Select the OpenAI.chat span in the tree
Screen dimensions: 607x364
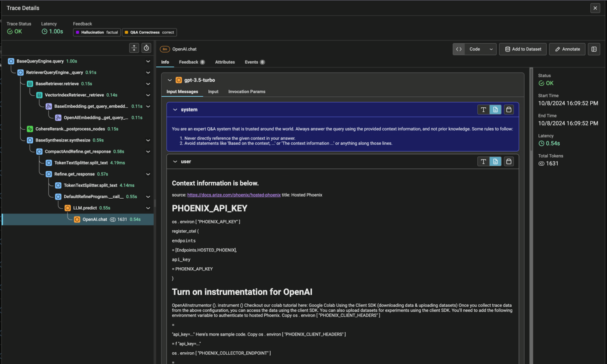(x=95, y=219)
